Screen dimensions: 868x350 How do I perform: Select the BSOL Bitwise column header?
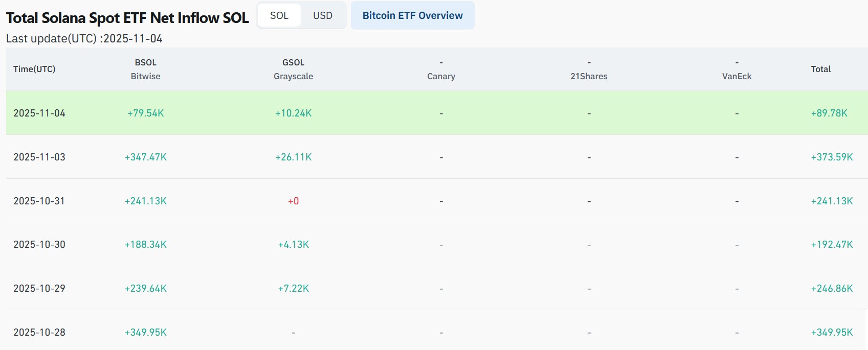(x=146, y=69)
